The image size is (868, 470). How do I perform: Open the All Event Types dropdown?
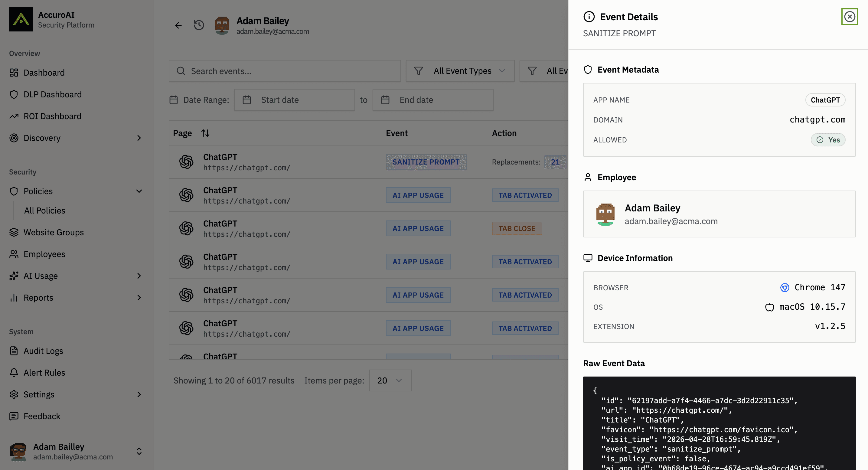point(460,71)
